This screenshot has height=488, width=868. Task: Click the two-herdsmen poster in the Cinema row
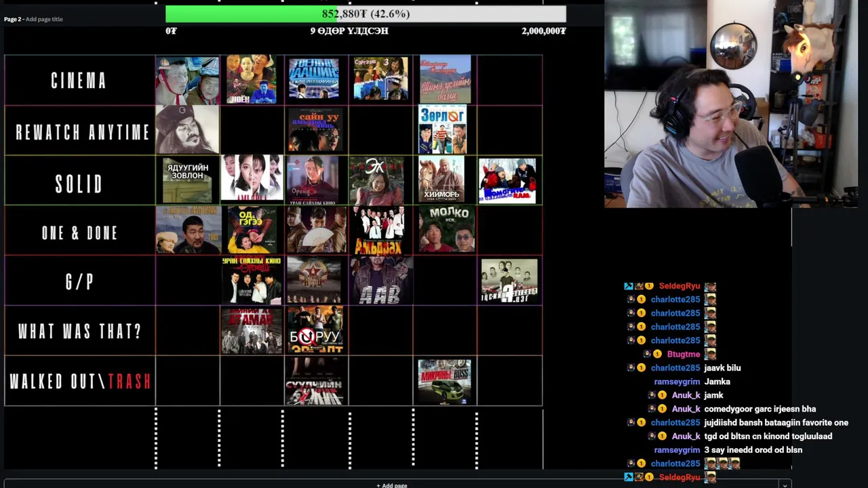click(187, 80)
